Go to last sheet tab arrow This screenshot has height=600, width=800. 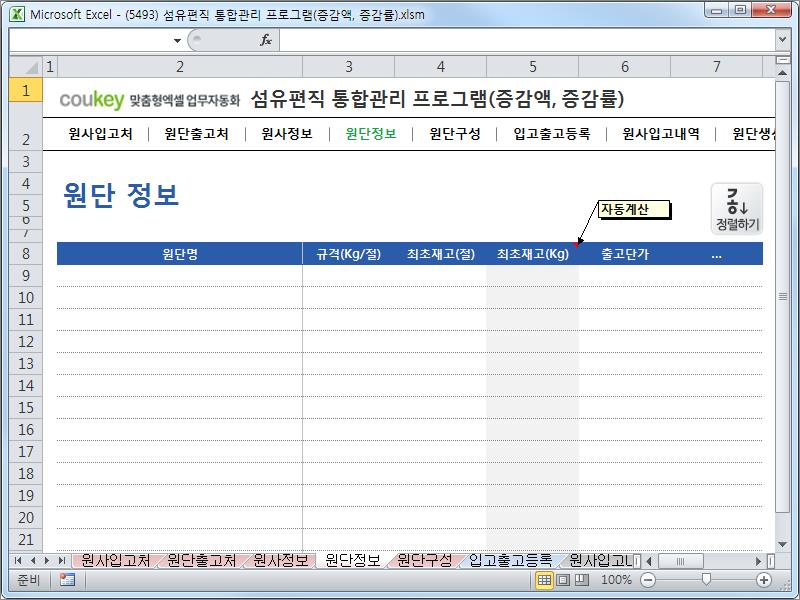[x=62, y=561]
